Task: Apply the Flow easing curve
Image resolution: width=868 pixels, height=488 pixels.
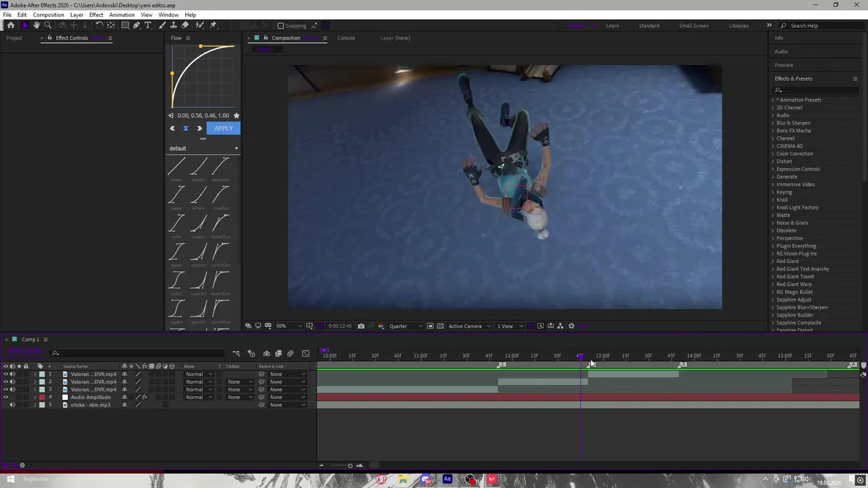Action: click(223, 128)
